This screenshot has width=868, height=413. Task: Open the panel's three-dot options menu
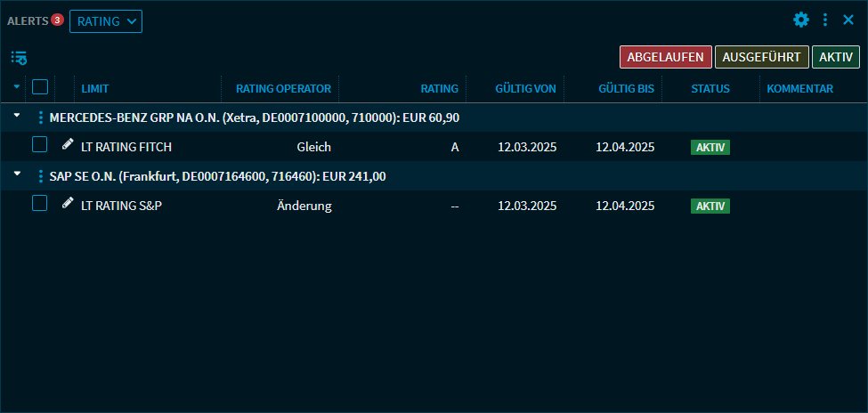pos(825,20)
